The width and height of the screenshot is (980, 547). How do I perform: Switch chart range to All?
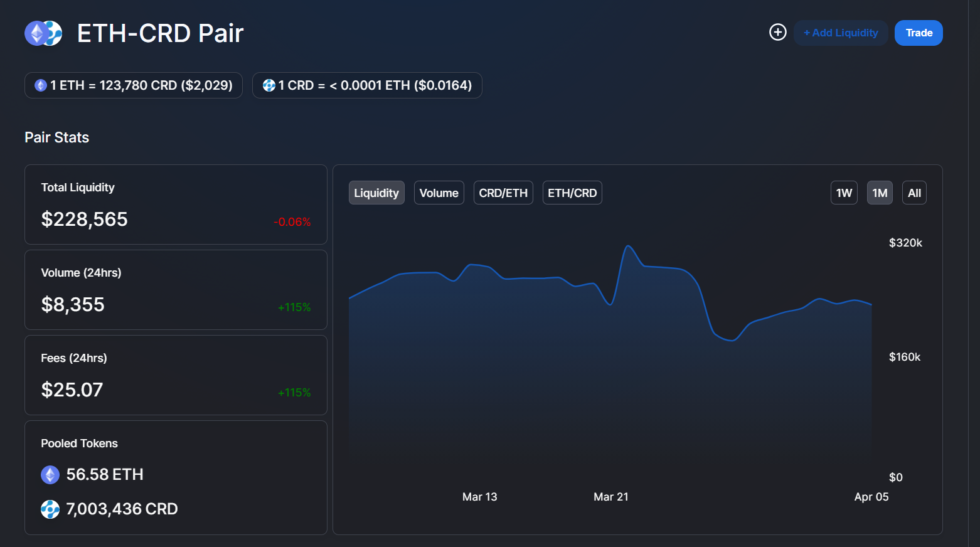click(x=914, y=193)
